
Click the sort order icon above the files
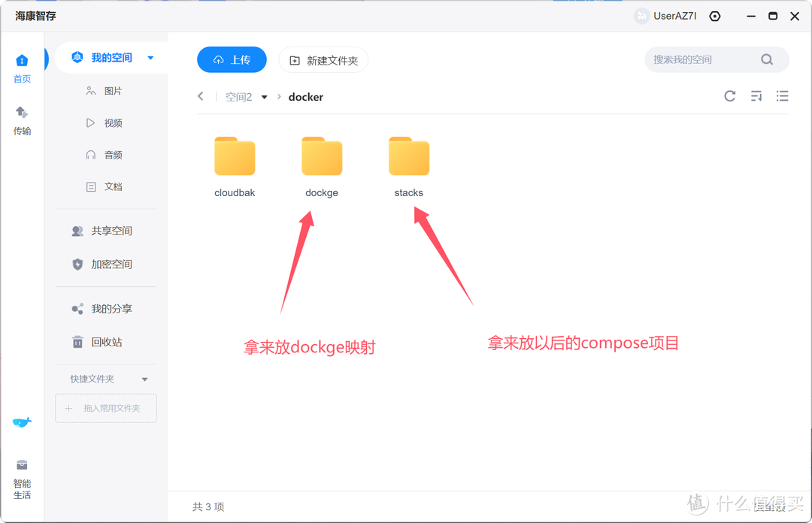coord(756,96)
